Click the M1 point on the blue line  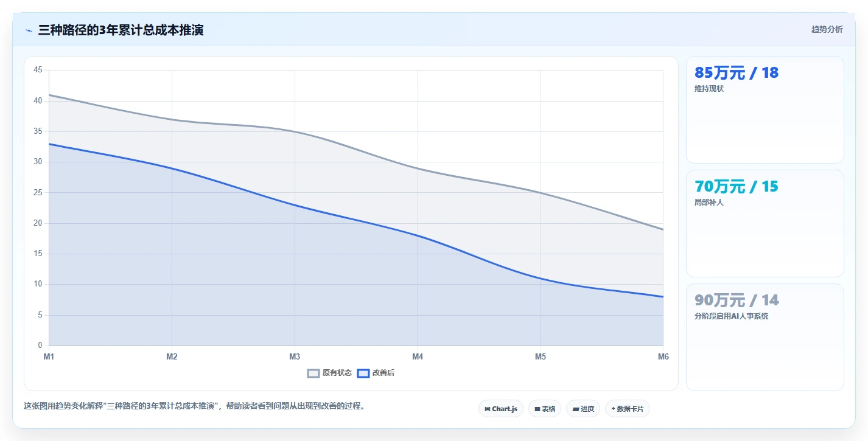(49, 144)
